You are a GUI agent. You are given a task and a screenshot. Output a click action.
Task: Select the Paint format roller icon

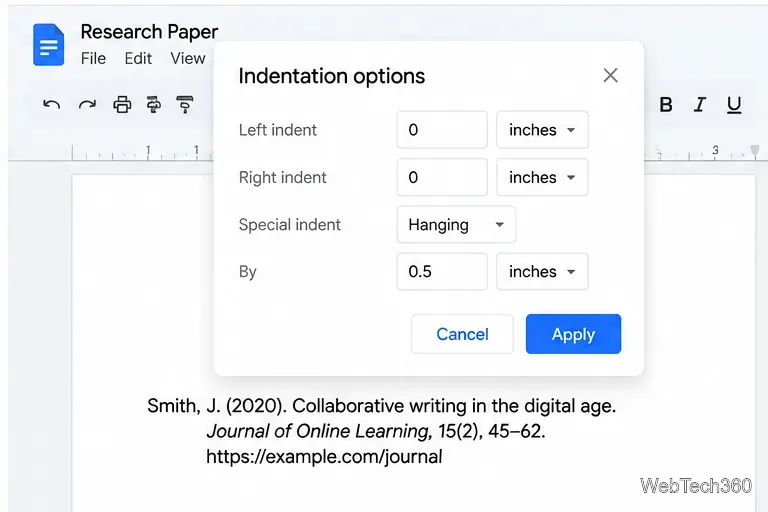pyautogui.click(x=185, y=104)
